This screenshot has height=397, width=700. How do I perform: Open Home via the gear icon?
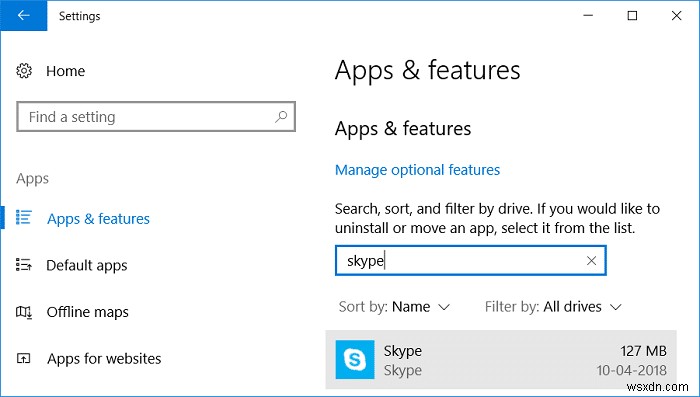coord(24,71)
